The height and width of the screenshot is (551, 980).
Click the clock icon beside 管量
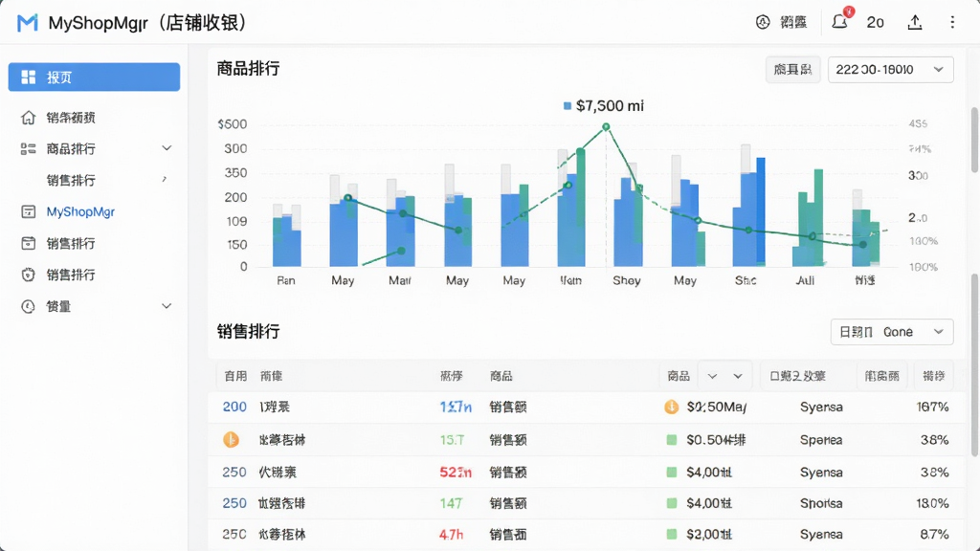(x=28, y=306)
